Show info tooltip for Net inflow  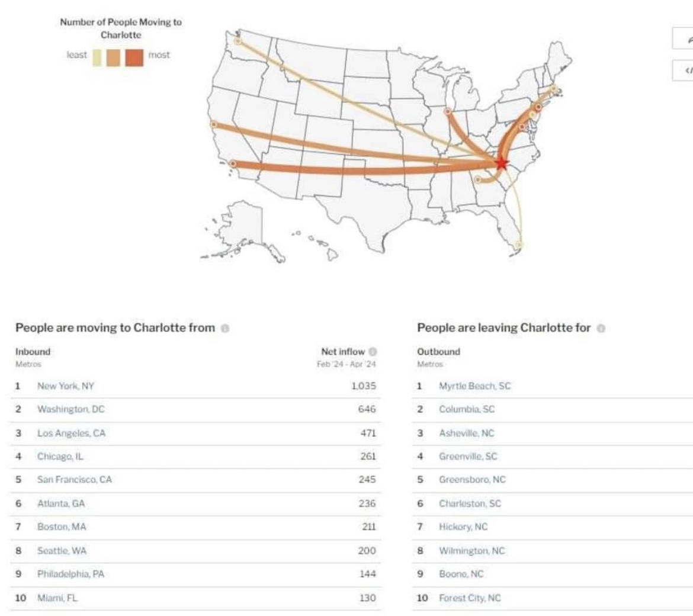tap(373, 352)
